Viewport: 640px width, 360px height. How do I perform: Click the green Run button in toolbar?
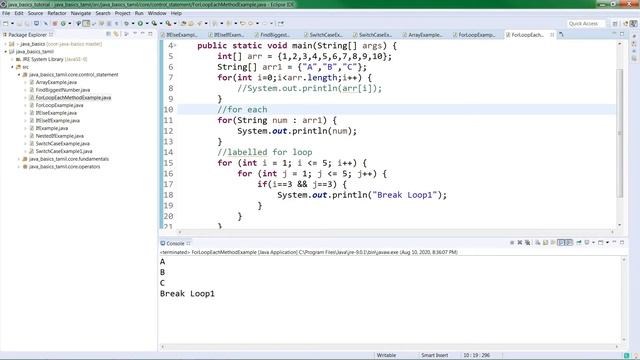pyautogui.click(x=140, y=24)
